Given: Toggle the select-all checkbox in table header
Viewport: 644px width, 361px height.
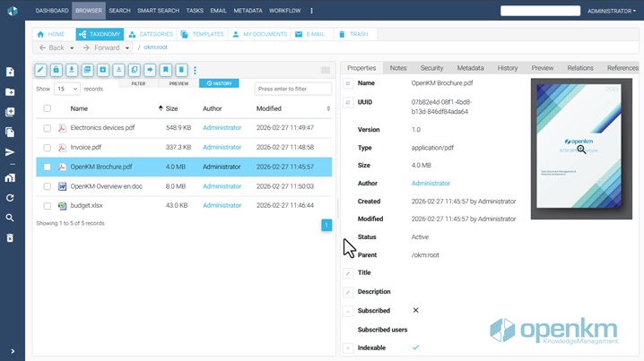Looking at the screenshot, I should [48, 108].
